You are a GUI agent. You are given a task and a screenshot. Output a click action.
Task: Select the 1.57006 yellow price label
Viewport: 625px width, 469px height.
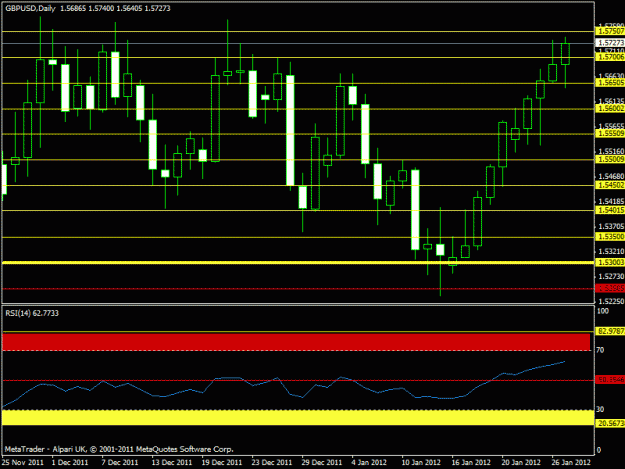click(610, 57)
